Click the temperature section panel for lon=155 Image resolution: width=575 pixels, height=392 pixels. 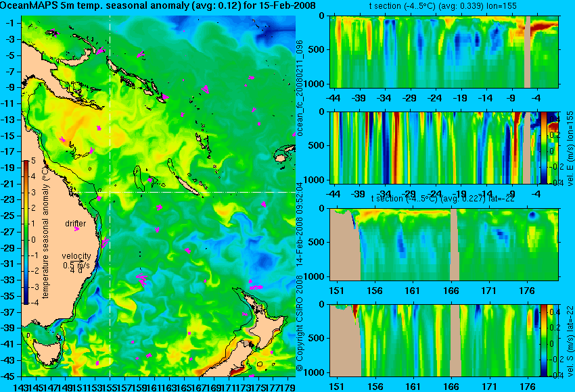point(444,51)
